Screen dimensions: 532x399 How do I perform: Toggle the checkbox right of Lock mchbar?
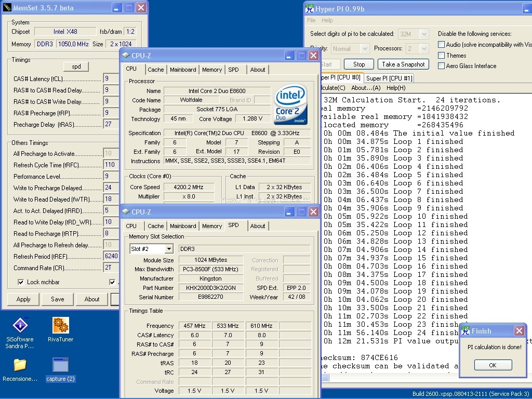[x=112, y=282]
